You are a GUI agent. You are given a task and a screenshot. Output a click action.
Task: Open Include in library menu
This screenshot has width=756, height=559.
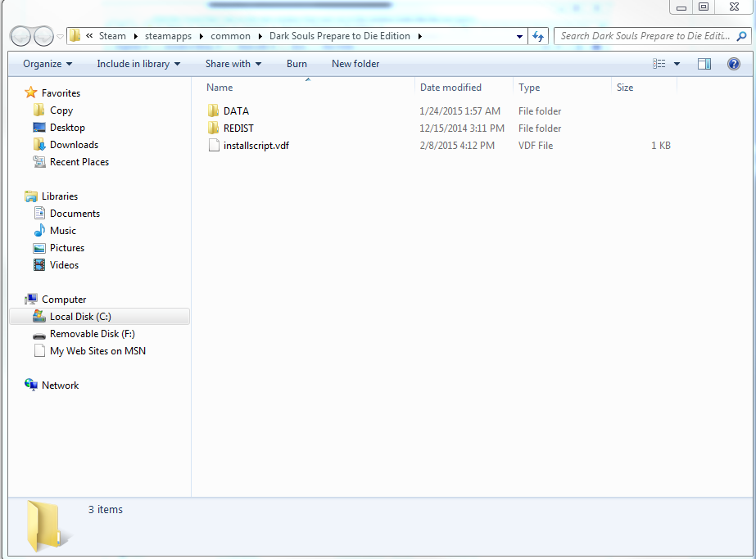pyautogui.click(x=138, y=64)
